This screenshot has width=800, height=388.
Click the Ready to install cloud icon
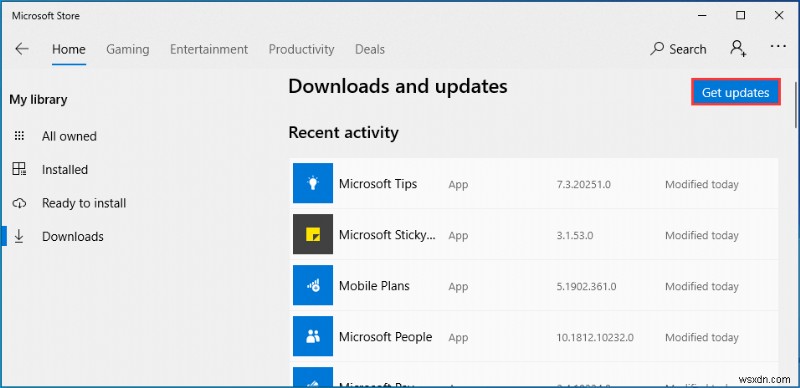point(19,203)
